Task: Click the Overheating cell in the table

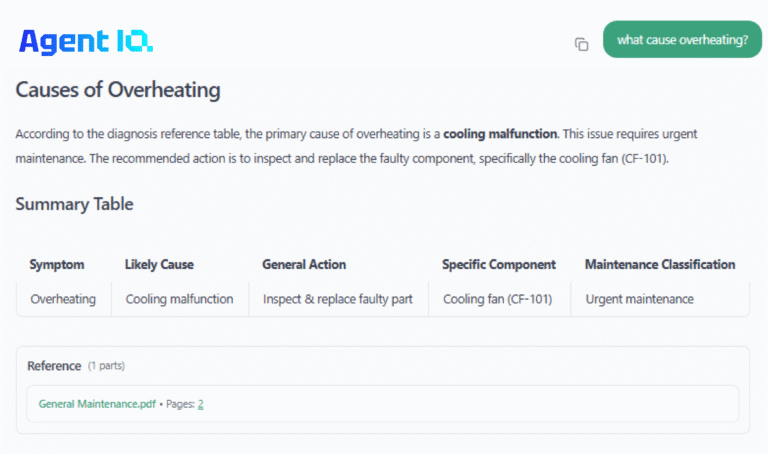Action: coord(63,299)
